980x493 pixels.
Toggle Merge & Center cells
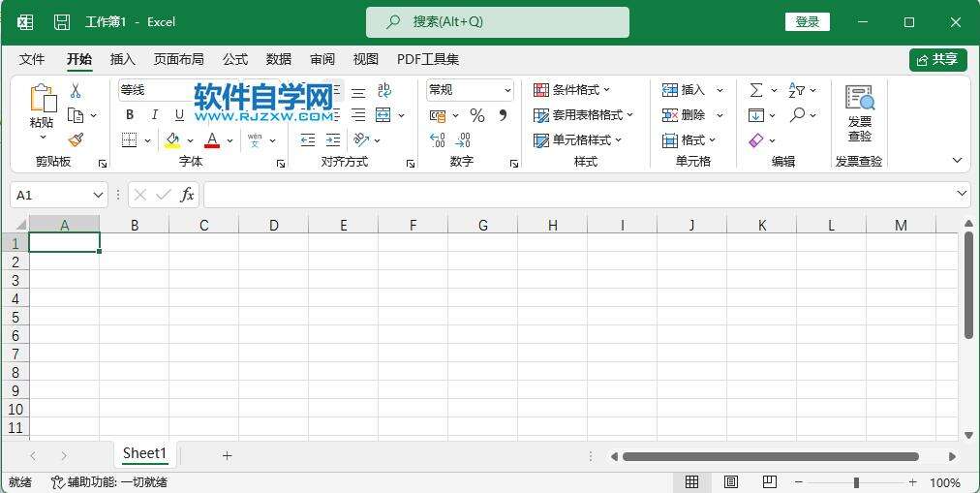[383, 115]
